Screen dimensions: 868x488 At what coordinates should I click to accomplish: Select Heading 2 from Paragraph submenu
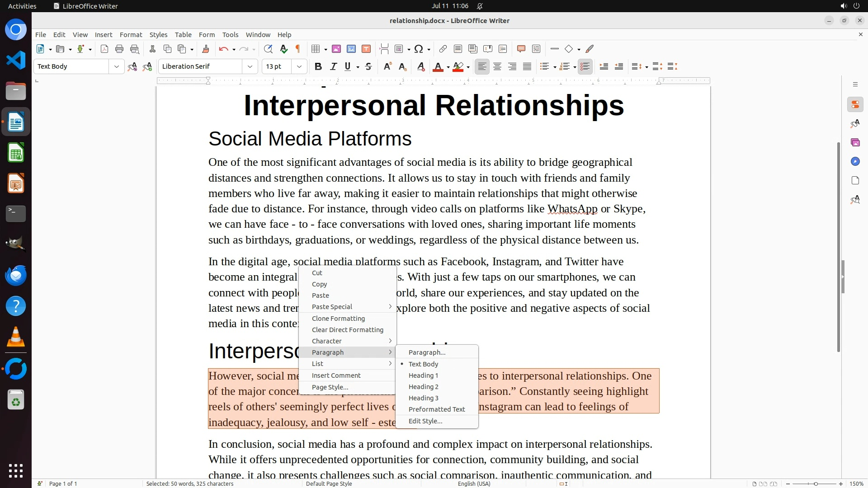[423, 387]
